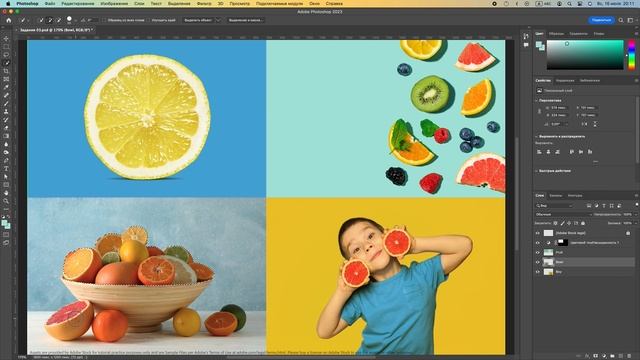This screenshot has height=360, width=640.
Task: Switch to the Образцы tab
Action: click(x=556, y=34)
